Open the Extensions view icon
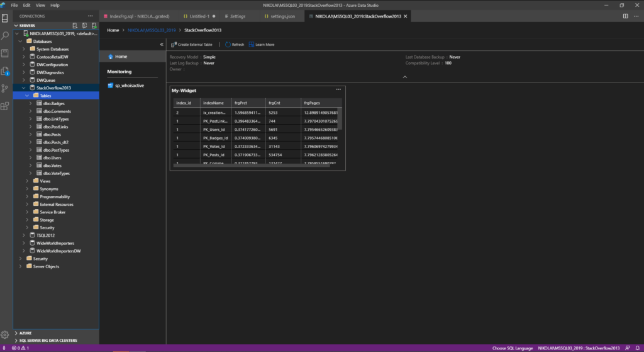644x352 pixels. point(5,106)
